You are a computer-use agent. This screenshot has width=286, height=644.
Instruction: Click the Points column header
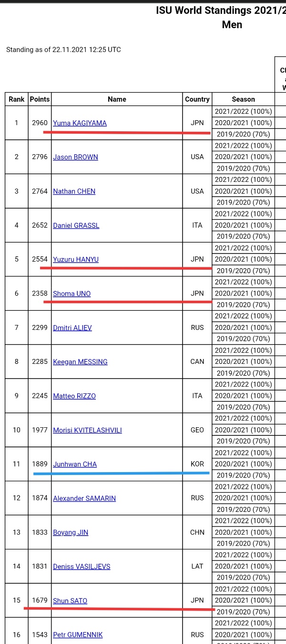tap(40, 99)
